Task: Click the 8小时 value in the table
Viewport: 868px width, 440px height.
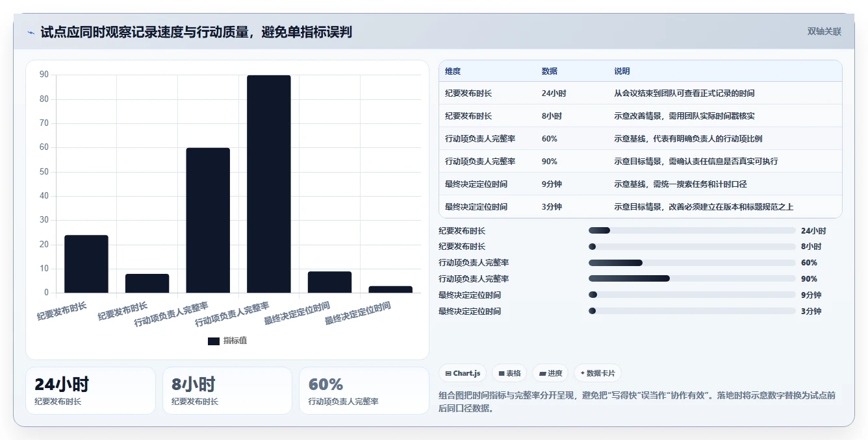Action: (x=552, y=116)
